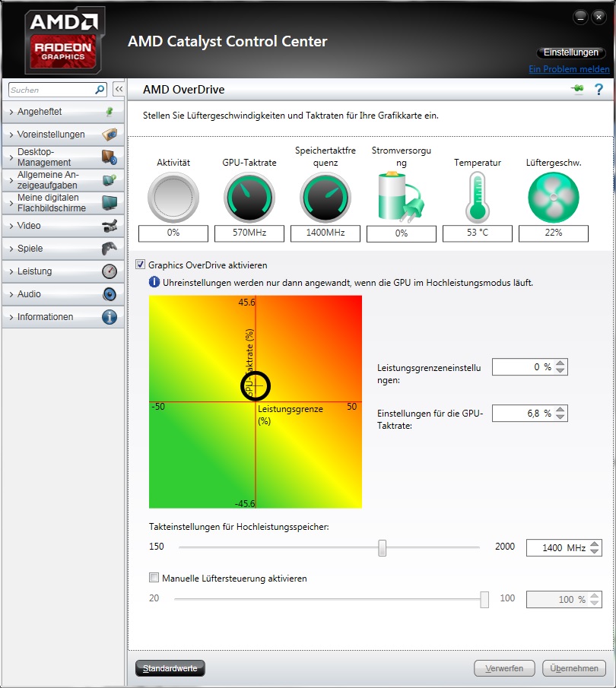This screenshot has width=616, height=688.
Task: Expand the Spiele section
Action: coord(63,249)
